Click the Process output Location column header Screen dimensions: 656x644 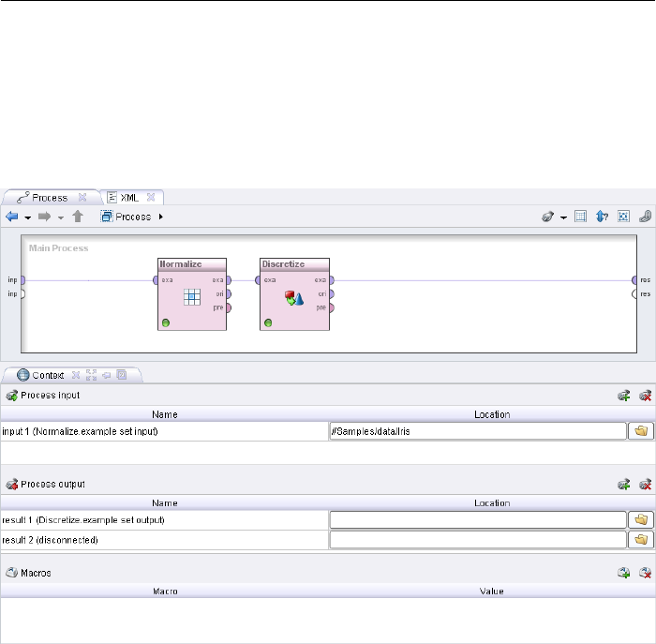tap(492, 503)
